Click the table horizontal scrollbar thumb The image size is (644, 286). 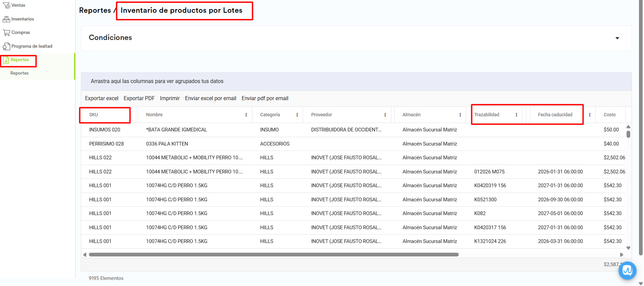tap(274, 255)
